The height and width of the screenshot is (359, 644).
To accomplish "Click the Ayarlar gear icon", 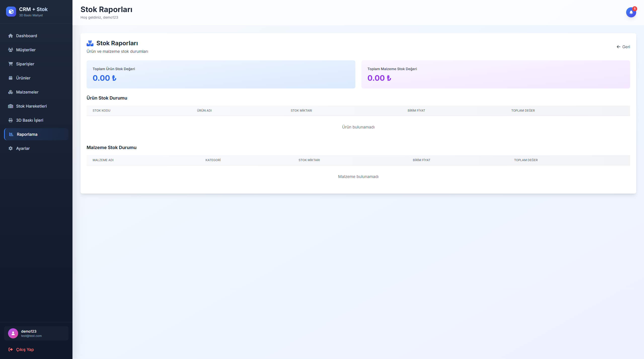I will (11, 148).
